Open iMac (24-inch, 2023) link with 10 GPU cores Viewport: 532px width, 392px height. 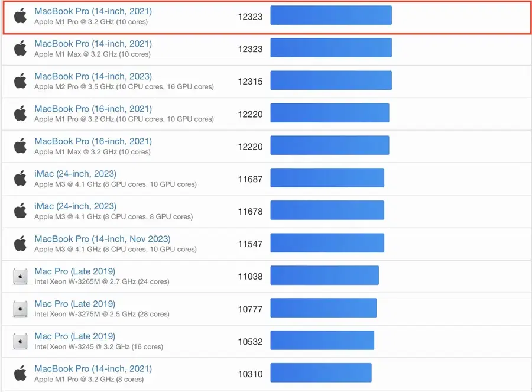click(x=75, y=174)
